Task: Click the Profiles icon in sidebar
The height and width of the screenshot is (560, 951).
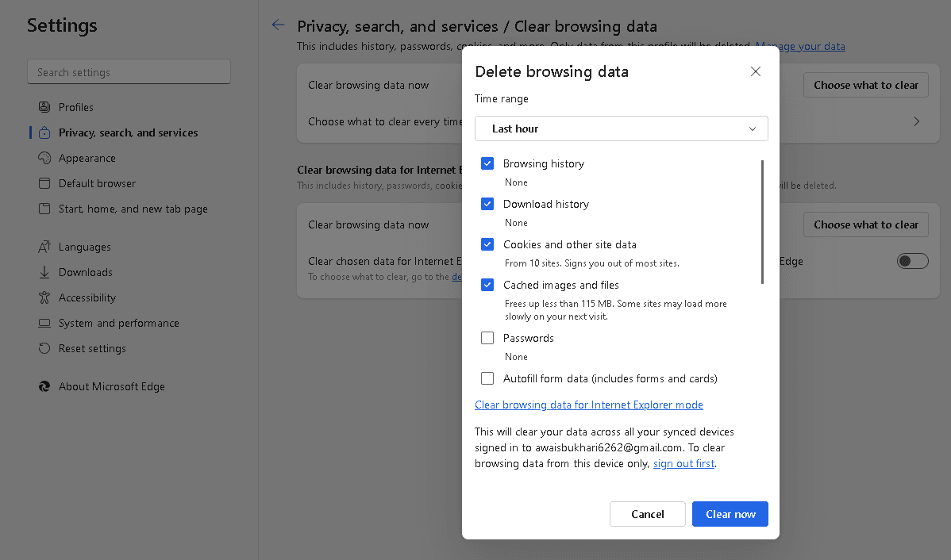Action: 44,107
